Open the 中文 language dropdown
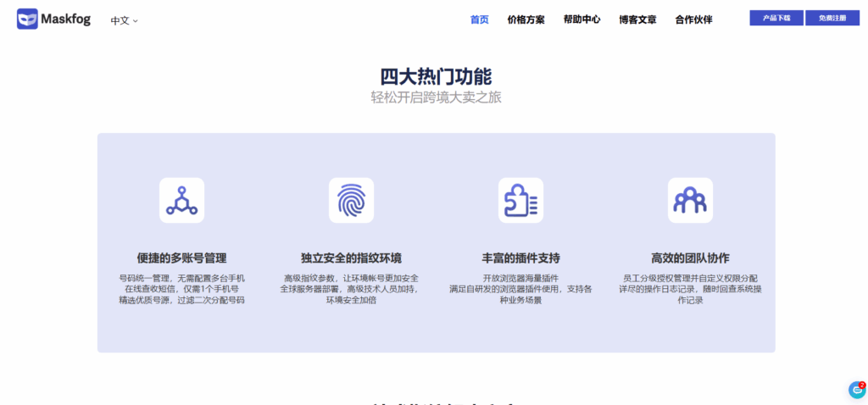 (x=124, y=21)
